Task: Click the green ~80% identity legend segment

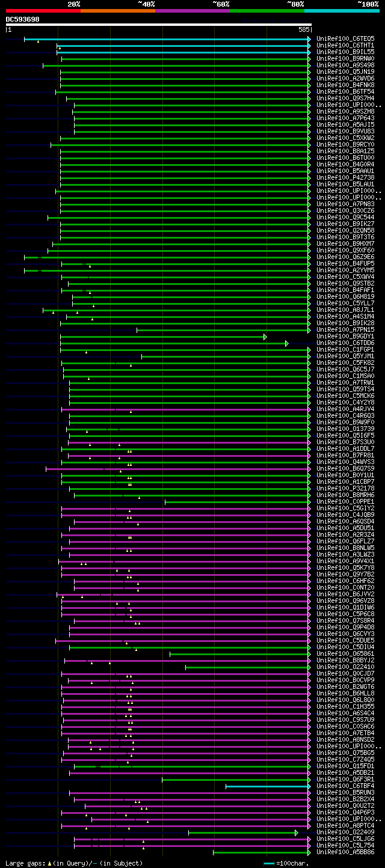Action: pyautogui.click(x=267, y=11)
